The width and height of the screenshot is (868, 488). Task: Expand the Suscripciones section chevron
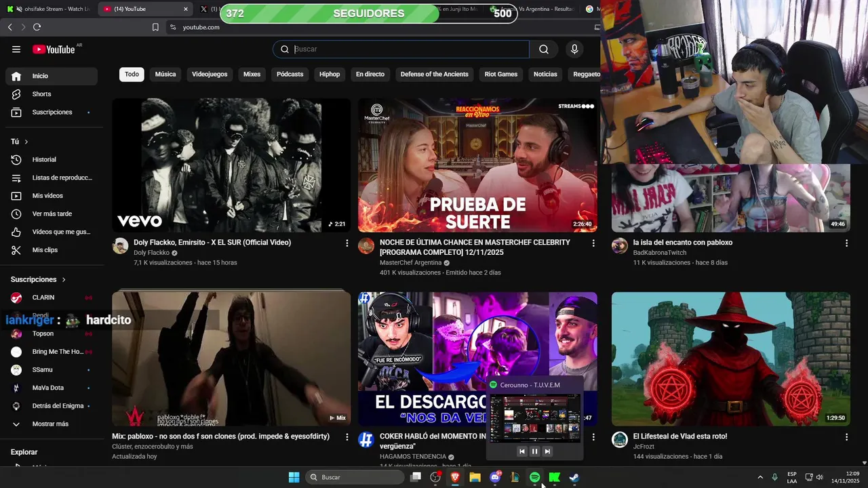pos(64,279)
